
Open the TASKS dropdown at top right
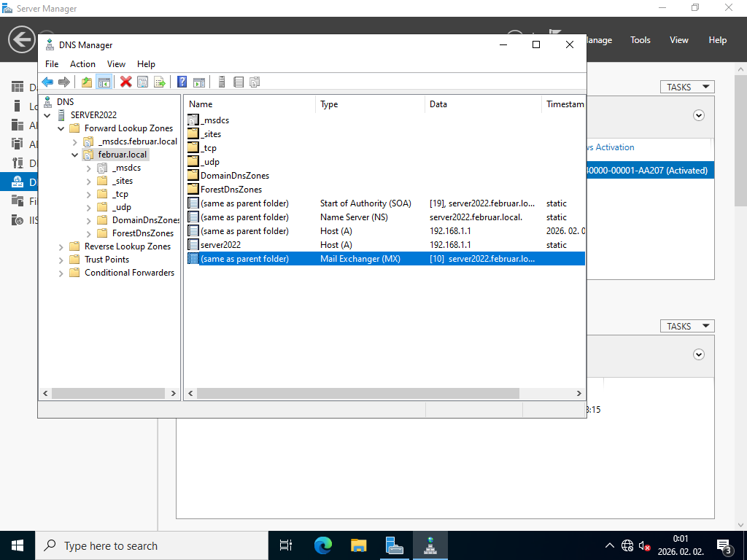687,87
